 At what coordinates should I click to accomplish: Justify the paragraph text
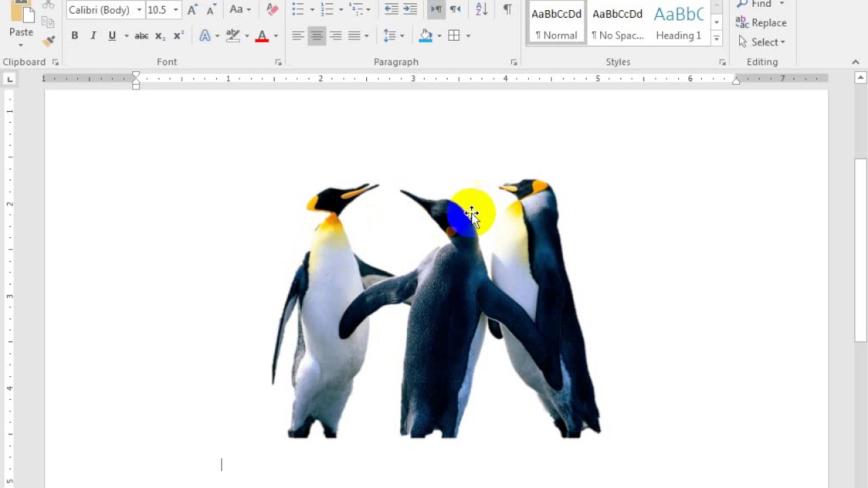tap(354, 36)
